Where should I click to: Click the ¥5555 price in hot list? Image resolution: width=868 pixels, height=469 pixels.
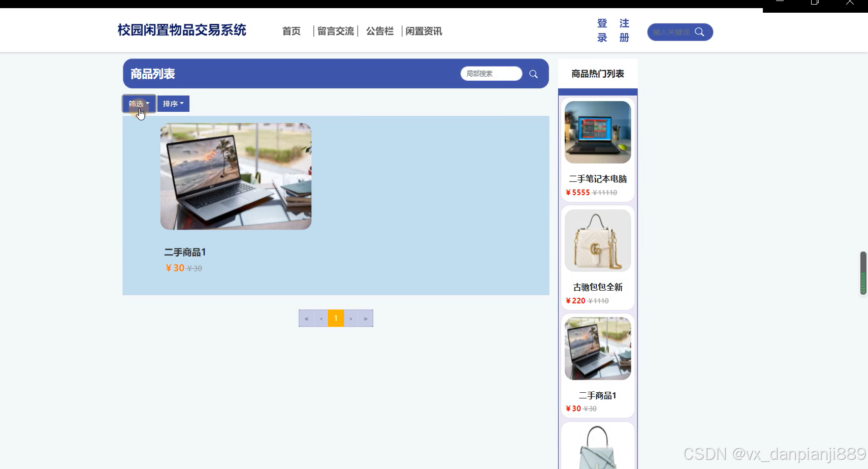578,193
